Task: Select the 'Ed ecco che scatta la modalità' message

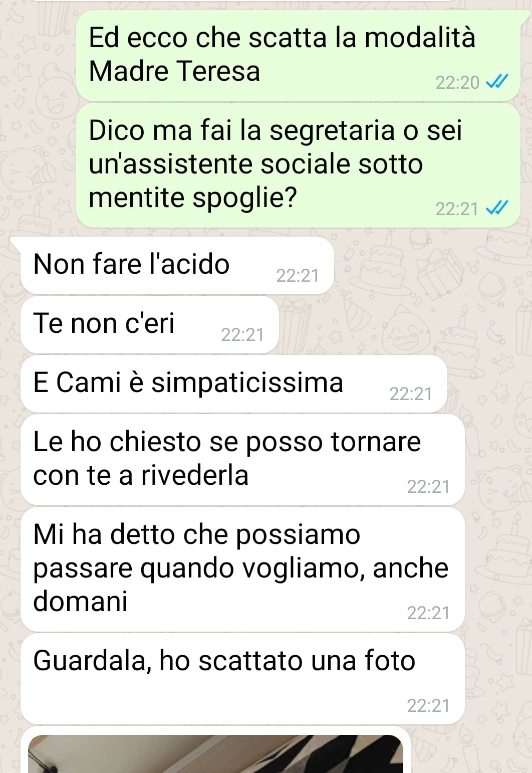Action: (298, 55)
